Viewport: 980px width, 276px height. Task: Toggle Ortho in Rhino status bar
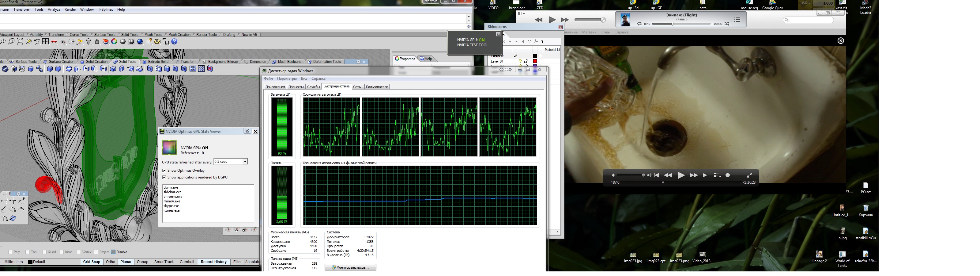pyautogui.click(x=110, y=262)
